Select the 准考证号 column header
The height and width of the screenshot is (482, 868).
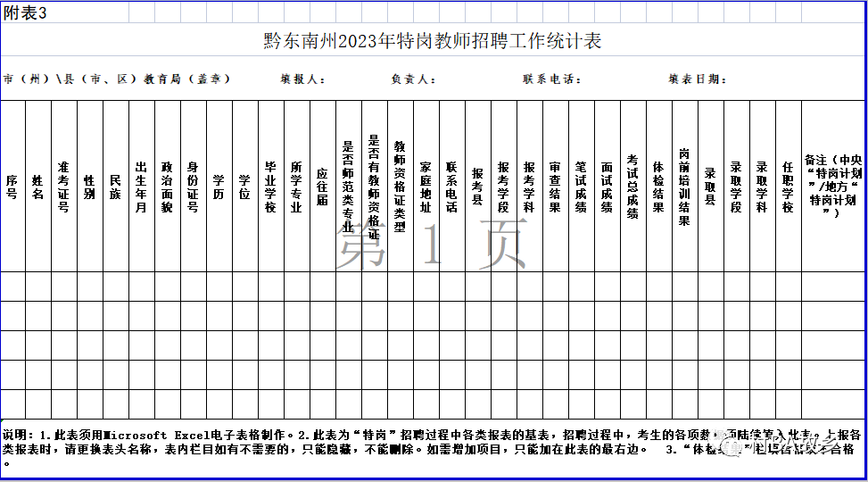pos(64,187)
